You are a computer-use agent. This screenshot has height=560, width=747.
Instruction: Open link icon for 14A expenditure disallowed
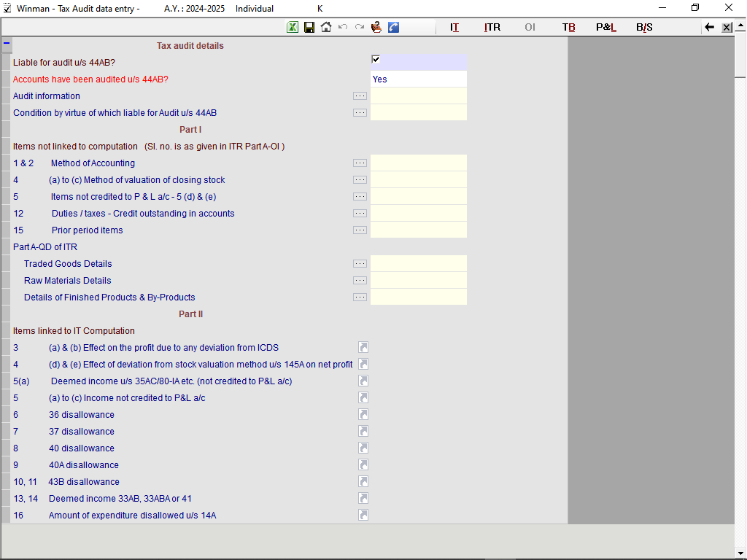(363, 515)
